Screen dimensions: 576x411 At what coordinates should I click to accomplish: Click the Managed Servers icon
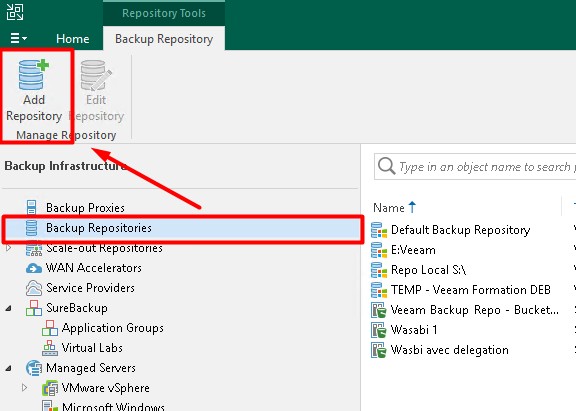pos(34,368)
